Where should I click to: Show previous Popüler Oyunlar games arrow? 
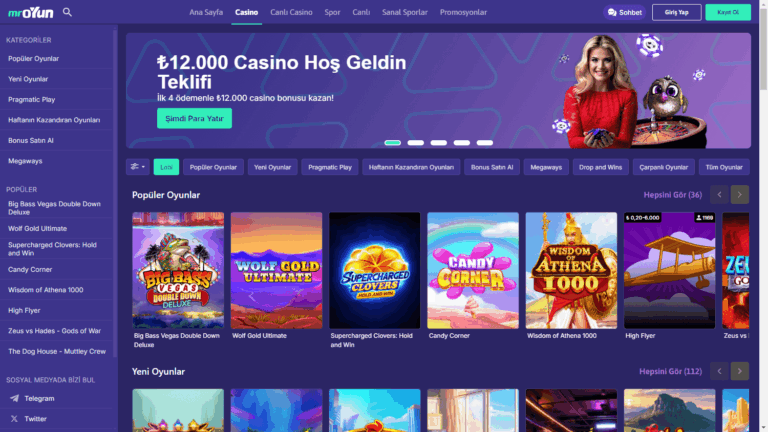719,194
